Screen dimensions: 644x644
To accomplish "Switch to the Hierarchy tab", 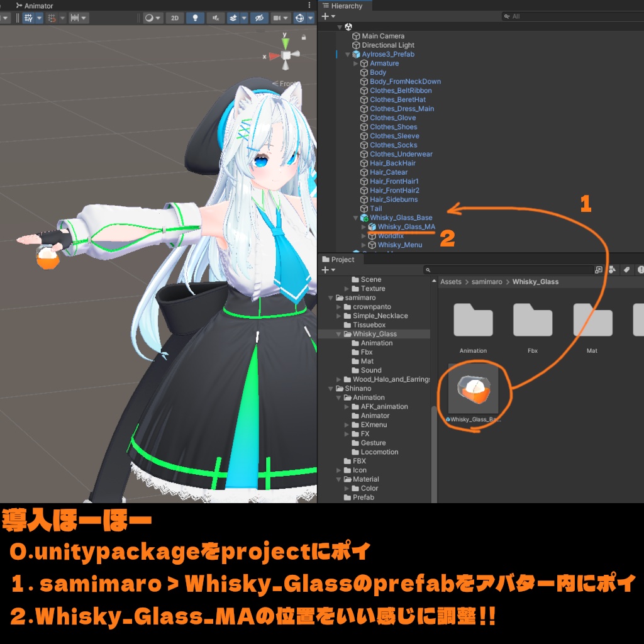I will (343, 5).
